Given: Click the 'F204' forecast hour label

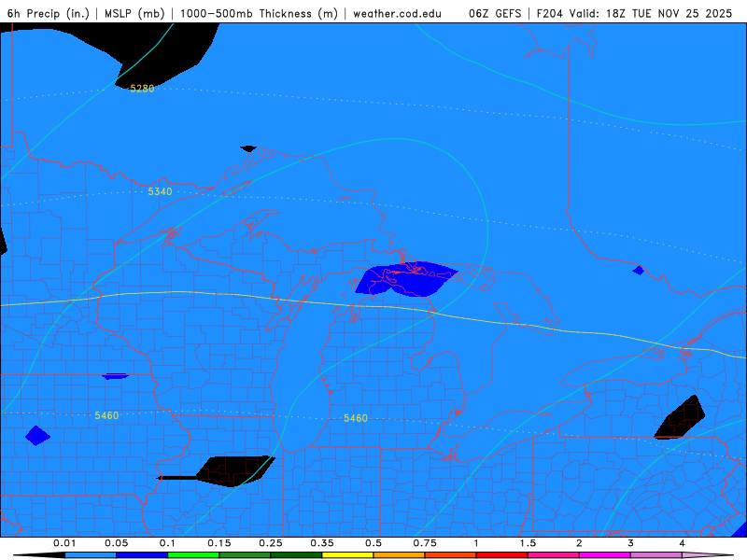Looking at the screenshot, I should pos(550,13).
